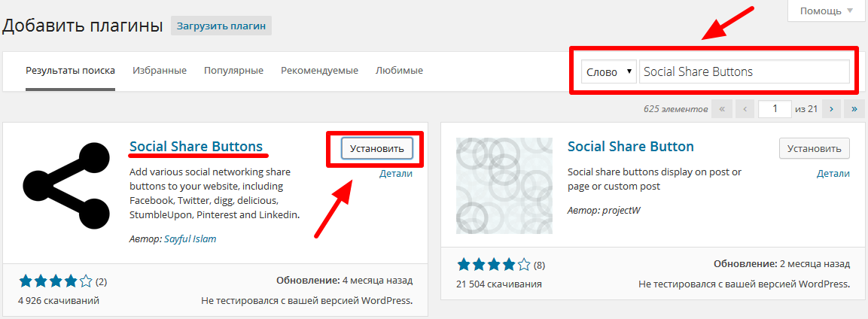Screen dimensions: 868x319
Task: Click the star rating with (2) reviews
Action: (56, 281)
